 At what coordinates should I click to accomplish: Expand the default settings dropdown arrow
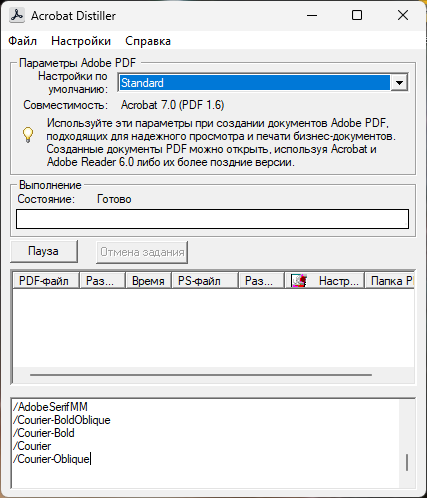[399, 82]
